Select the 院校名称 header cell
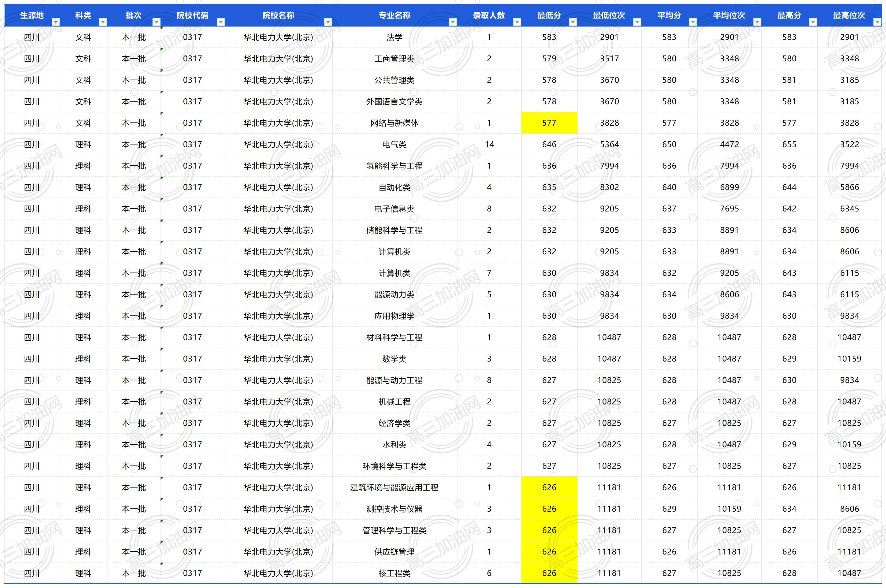 click(x=279, y=15)
